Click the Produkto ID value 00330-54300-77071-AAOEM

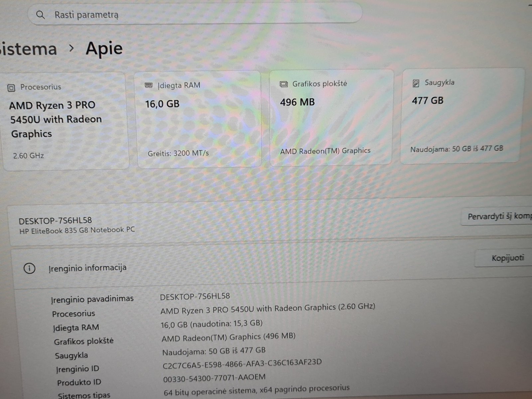214,378
